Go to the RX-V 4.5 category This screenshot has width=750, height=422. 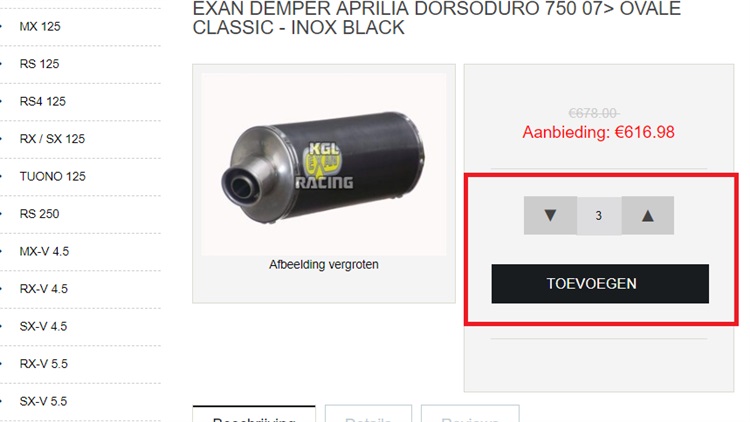click(x=44, y=289)
